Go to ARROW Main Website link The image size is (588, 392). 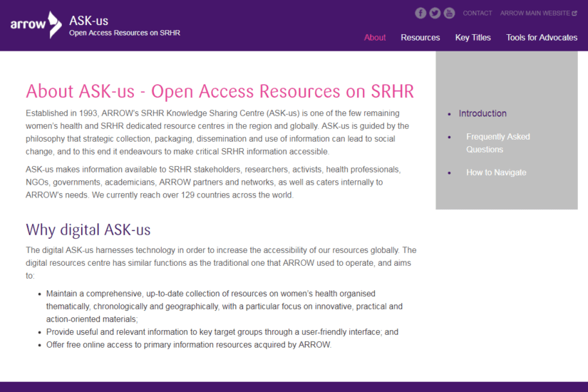[x=535, y=13]
